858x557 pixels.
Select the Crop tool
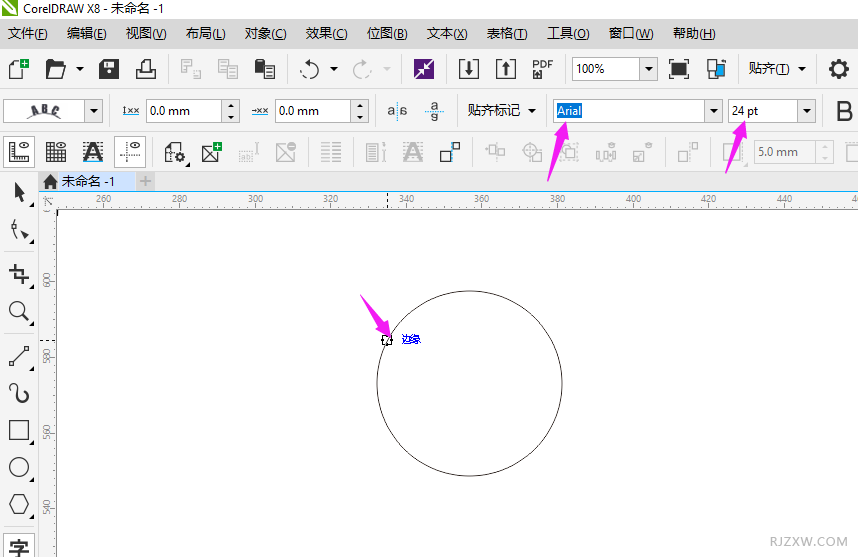(19, 274)
